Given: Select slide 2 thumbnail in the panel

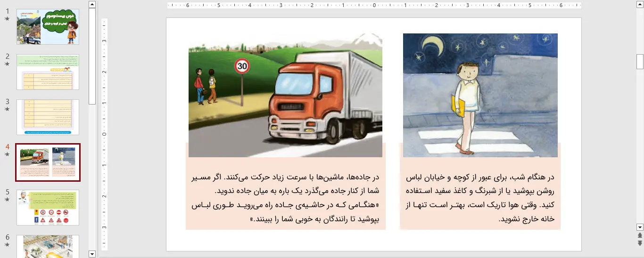Looking at the screenshot, I should click(x=48, y=72).
